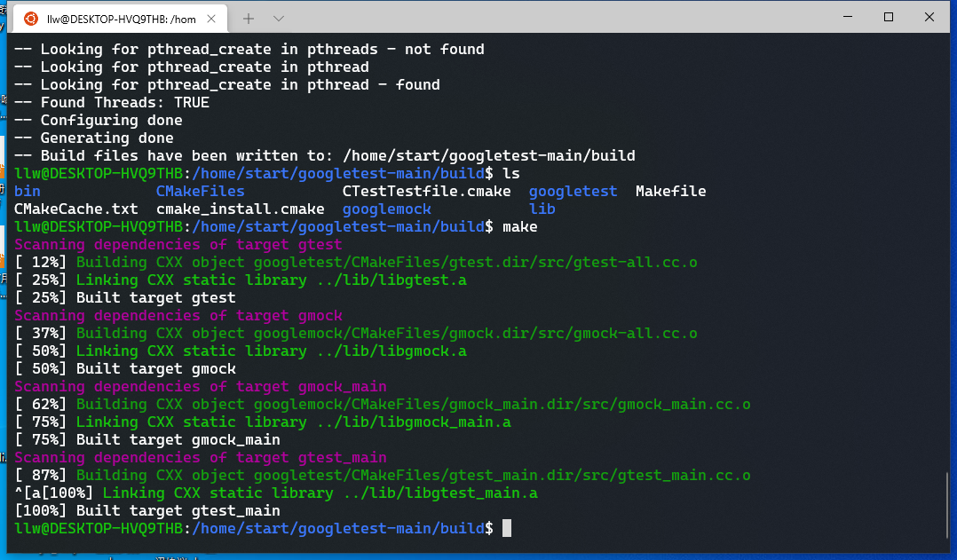The height and width of the screenshot is (560, 957).
Task: Click the 'googletest' directory name in ls output
Action: coord(573,191)
